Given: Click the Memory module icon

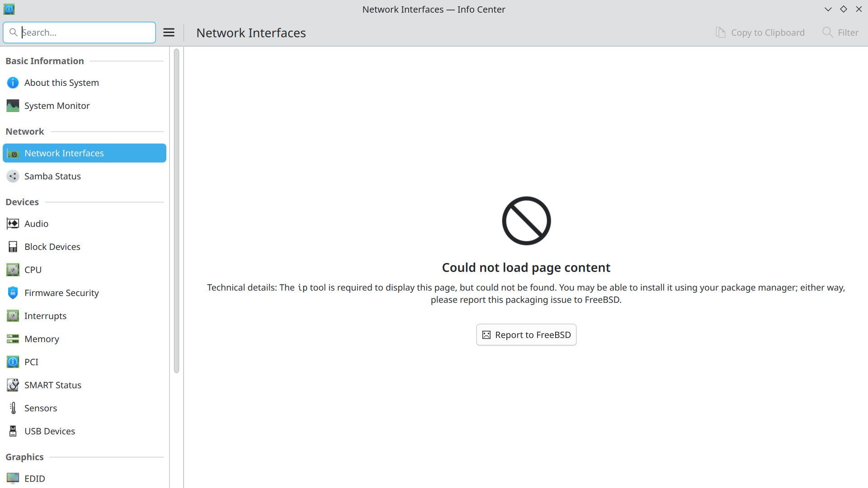Looking at the screenshot, I should pyautogui.click(x=13, y=339).
